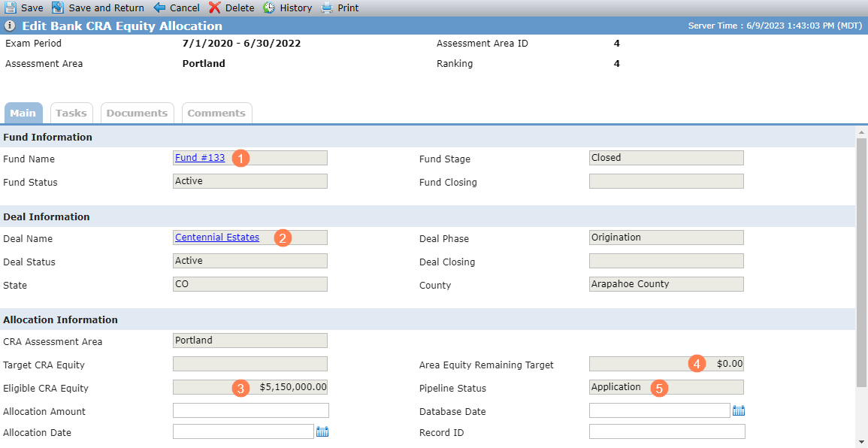Click the Area Equity Remaining Target $0.00 field
The image size is (868, 448).
pyautogui.click(x=667, y=364)
